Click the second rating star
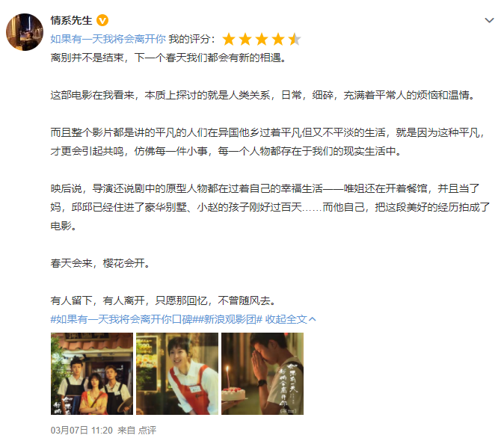 coord(245,39)
